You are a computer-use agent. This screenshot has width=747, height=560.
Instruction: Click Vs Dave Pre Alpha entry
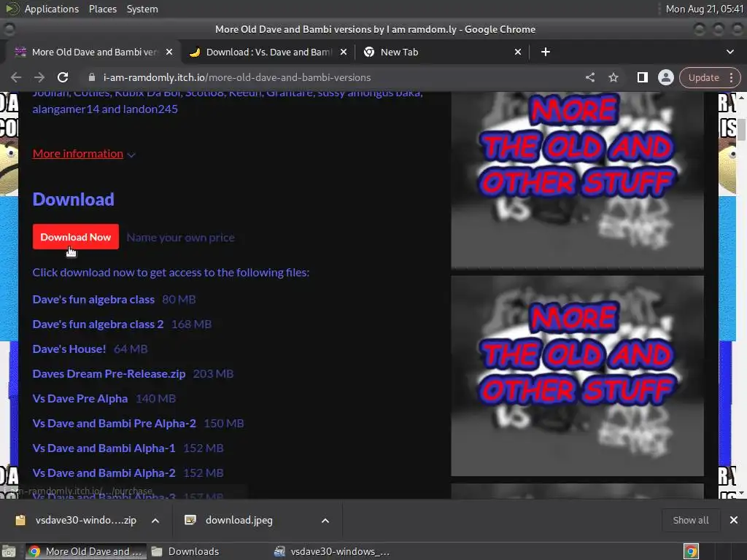click(80, 399)
